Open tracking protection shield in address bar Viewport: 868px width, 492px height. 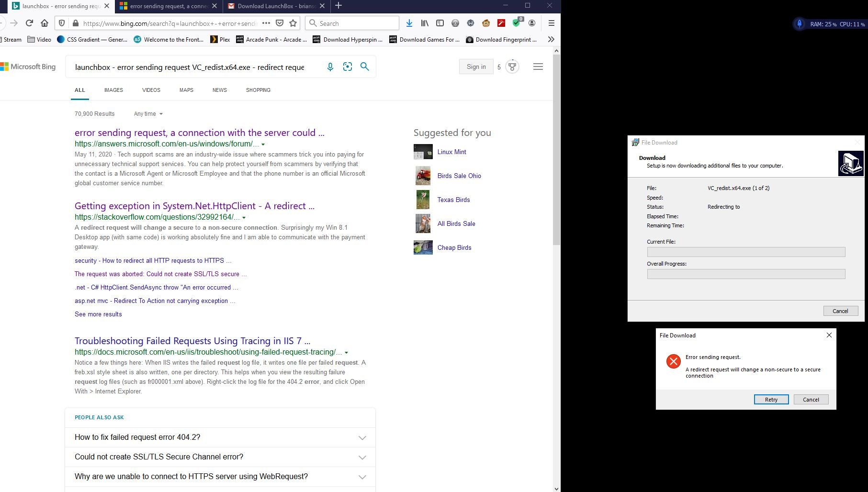[x=62, y=23]
